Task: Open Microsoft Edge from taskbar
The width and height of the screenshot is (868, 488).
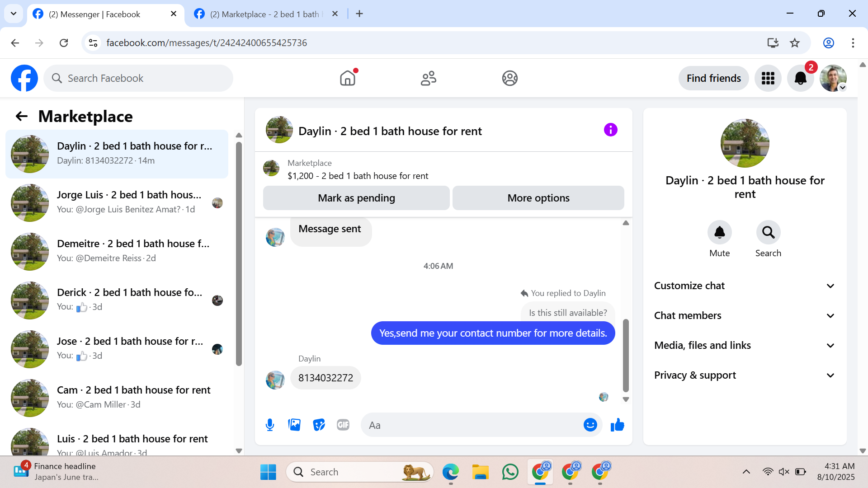Action: click(450, 472)
